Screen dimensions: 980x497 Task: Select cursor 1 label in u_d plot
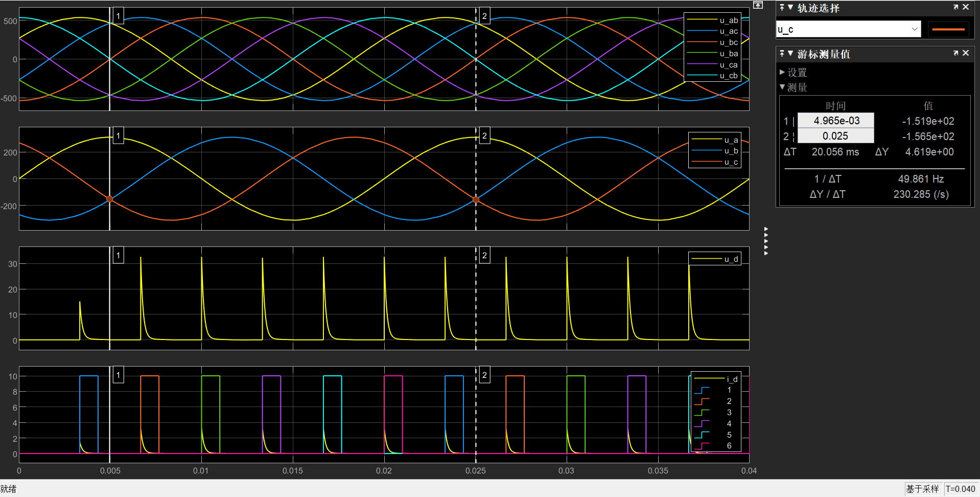(118, 255)
